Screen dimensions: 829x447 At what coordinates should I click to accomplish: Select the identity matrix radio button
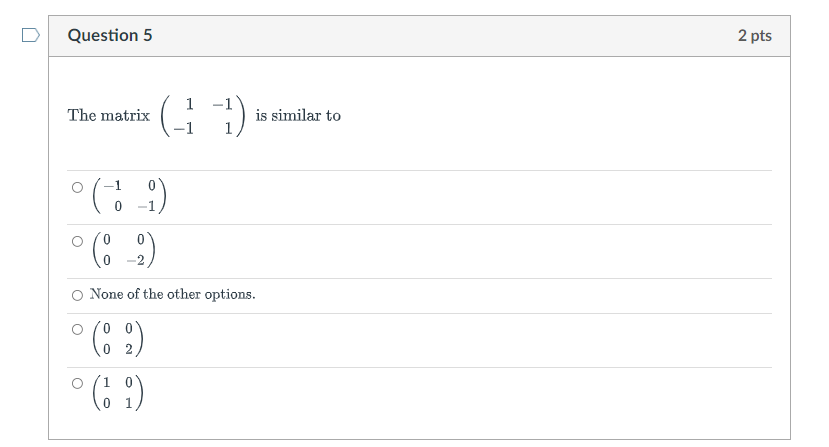click(x=77, y=384)
